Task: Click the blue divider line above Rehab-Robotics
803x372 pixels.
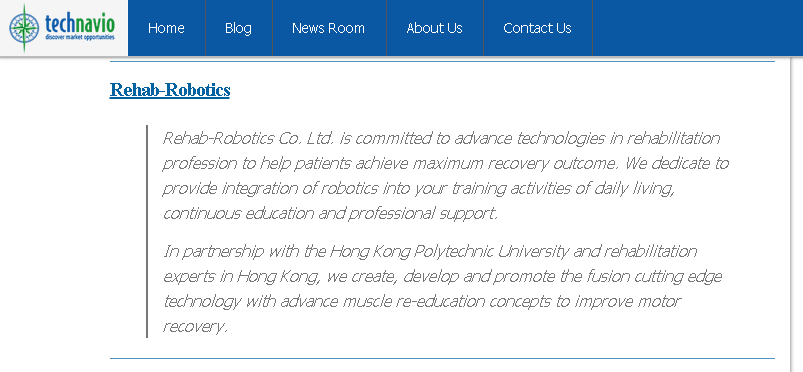Action: [442, 61]
